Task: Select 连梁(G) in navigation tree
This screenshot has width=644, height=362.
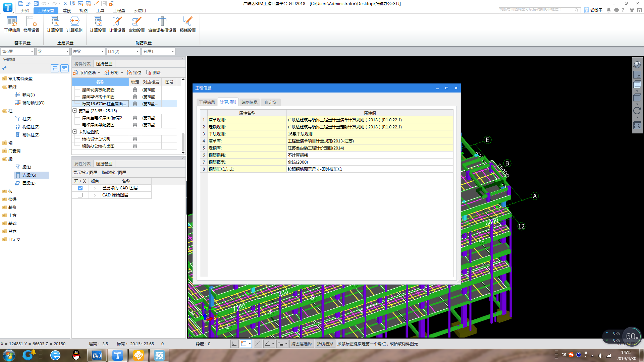Action: (x=31, y=175)
